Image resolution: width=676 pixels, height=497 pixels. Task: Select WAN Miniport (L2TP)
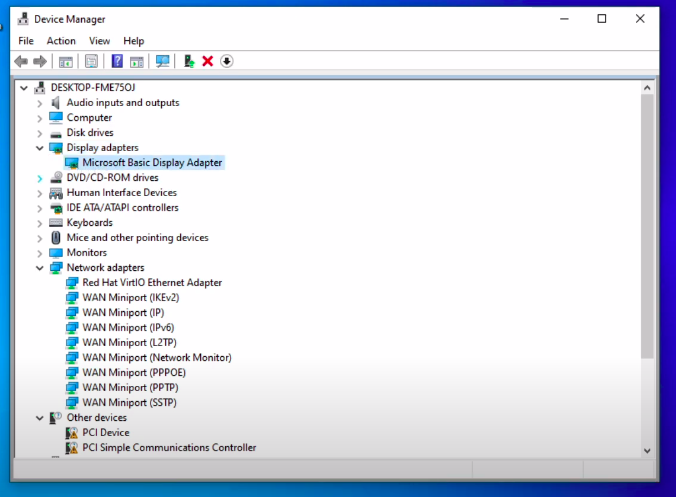click(x=129, y=342)
